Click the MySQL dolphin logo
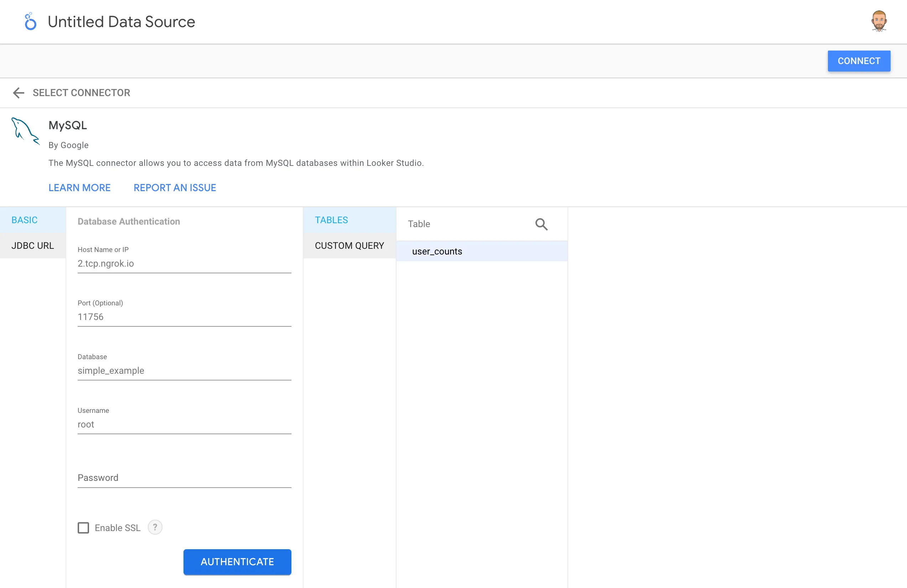 25,131
